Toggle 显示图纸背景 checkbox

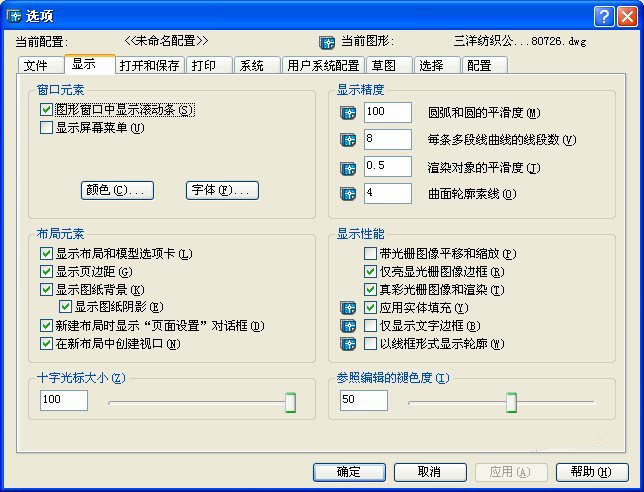(46, 290)
